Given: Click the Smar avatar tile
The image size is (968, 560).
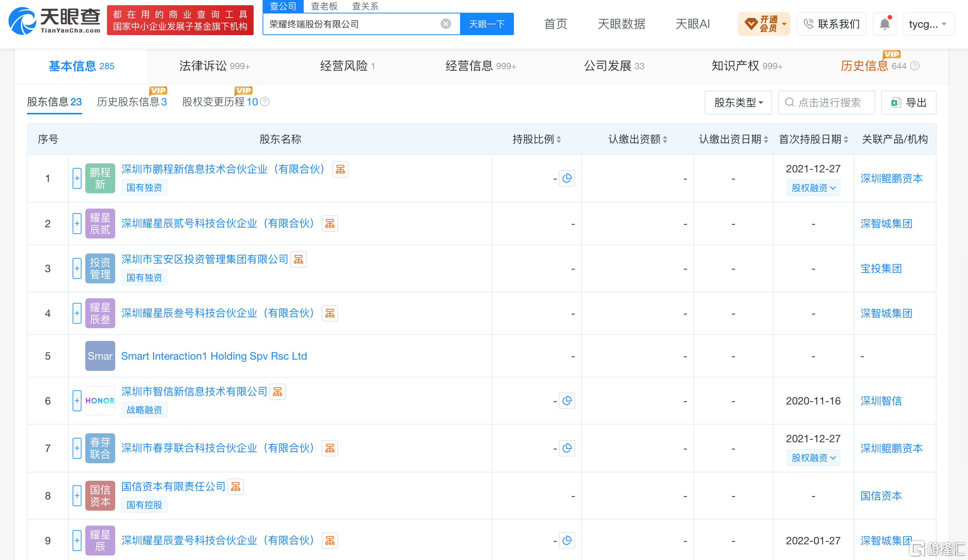Looking at the screenshot, I should coord(100,356).
